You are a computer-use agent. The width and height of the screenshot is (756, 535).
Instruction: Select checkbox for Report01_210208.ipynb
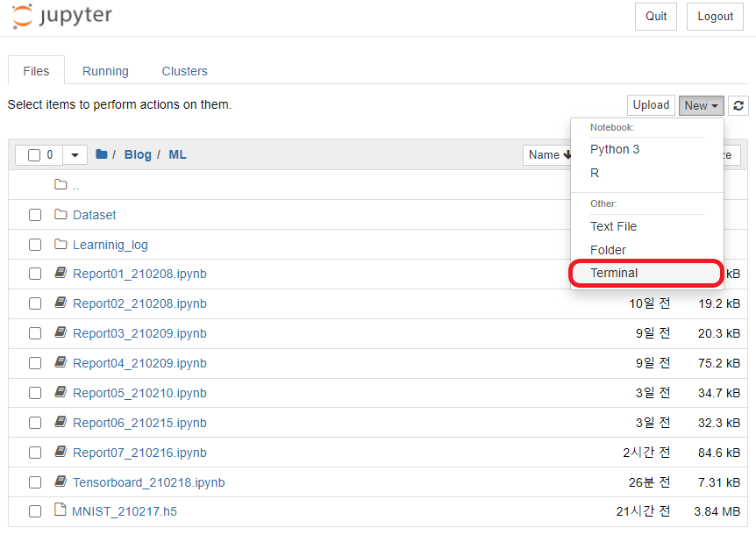[x=35, y=274]
